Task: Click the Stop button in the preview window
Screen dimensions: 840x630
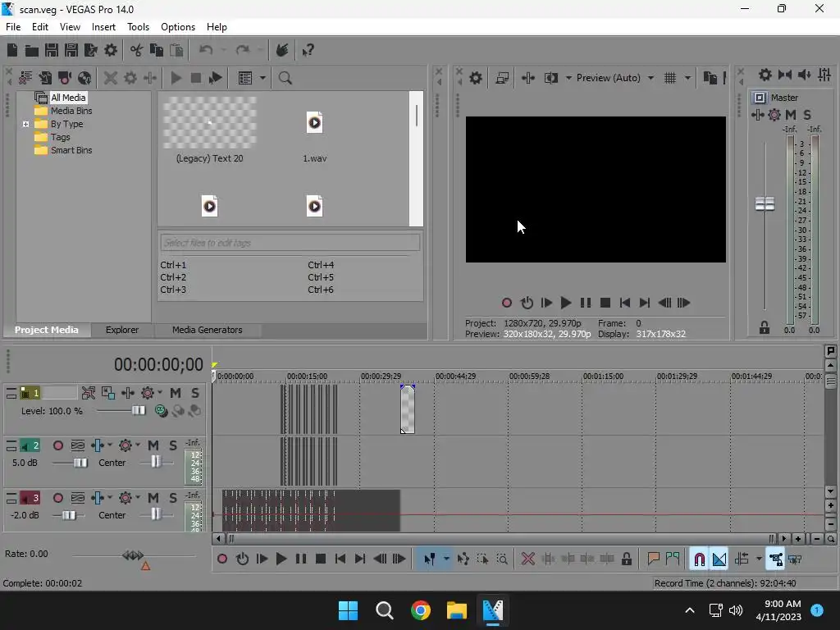Action: tap(605, 304)
